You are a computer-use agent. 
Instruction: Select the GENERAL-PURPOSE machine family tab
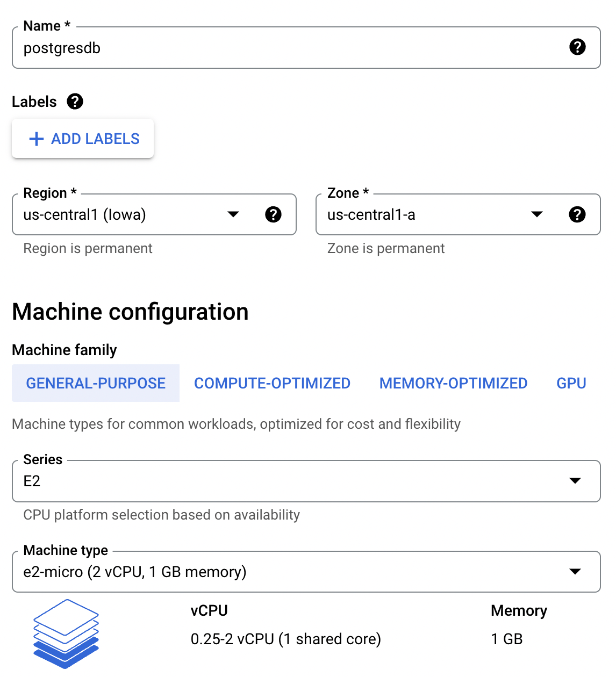tap(96, 383)
